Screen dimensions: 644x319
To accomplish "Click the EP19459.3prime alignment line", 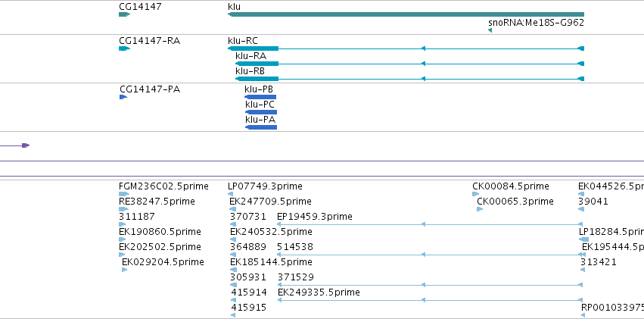I will (x=430, y=224).
